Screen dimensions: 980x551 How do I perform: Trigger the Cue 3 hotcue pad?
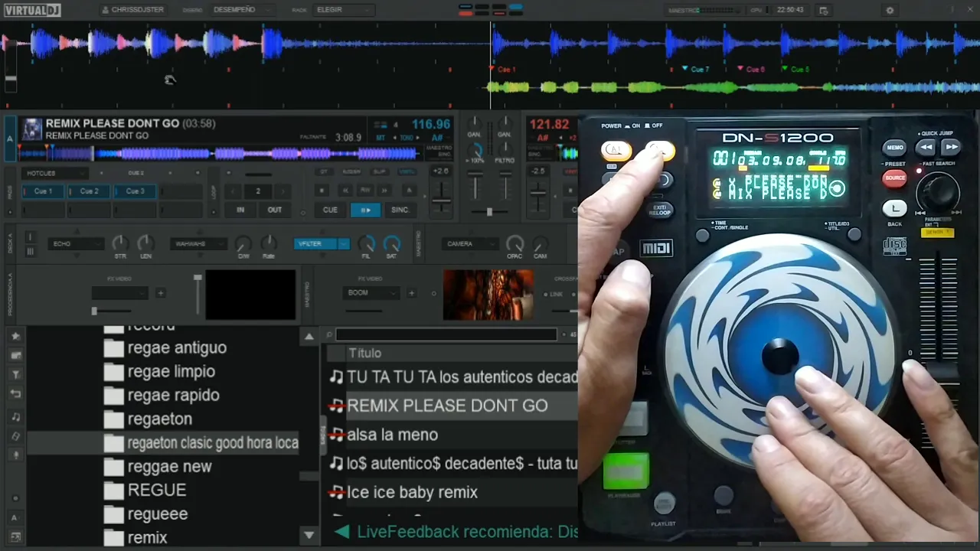point(136,191)
